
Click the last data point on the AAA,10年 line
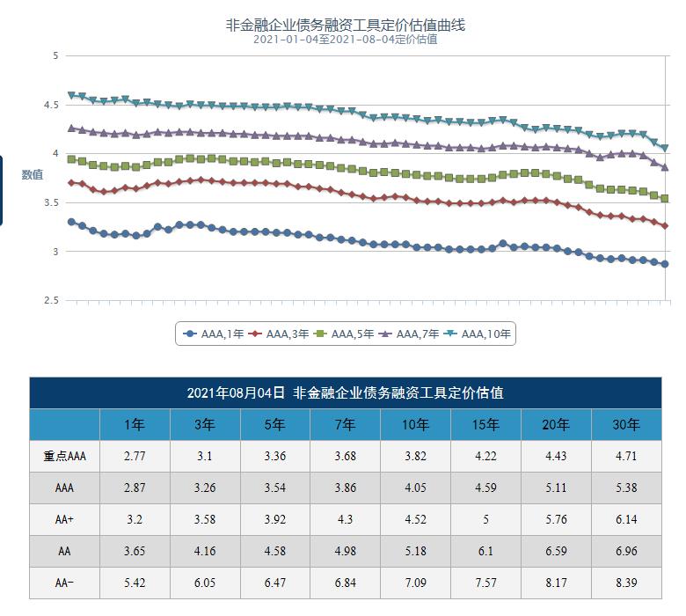tap(665, 148)
